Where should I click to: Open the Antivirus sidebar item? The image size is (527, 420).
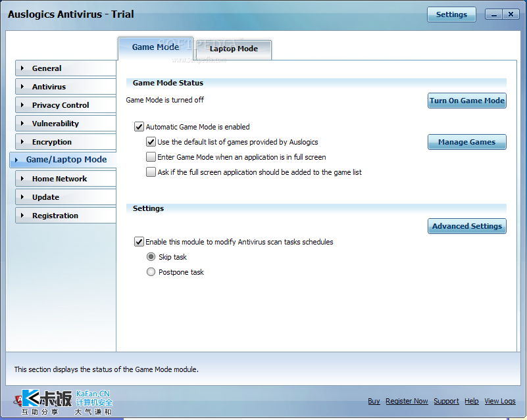pos(66,87)
